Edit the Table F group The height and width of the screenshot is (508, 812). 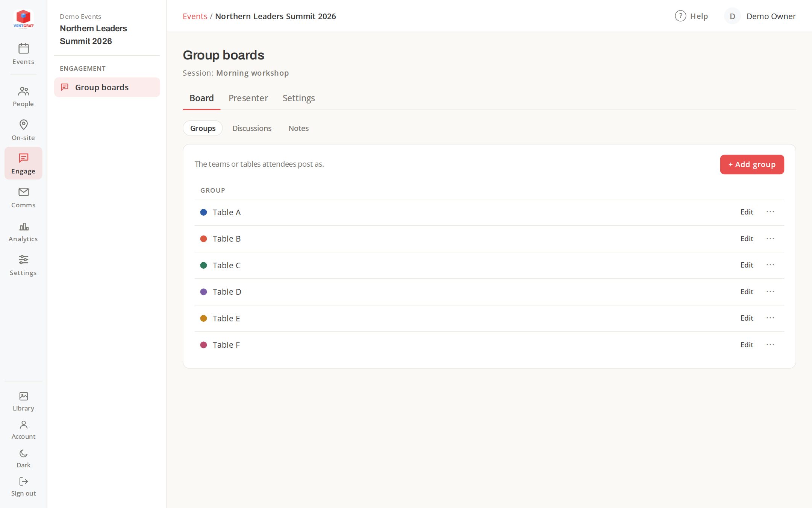(747, 345)
